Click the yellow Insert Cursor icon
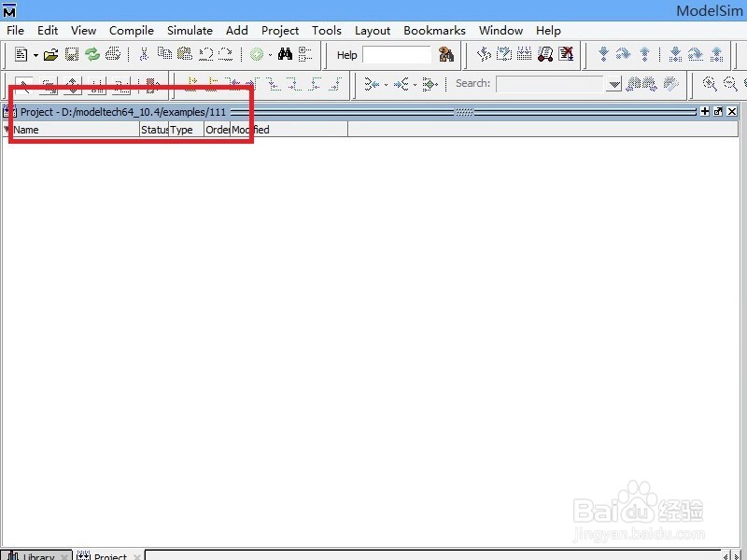Screen dimensions: 747x560 tap(191, 83)
